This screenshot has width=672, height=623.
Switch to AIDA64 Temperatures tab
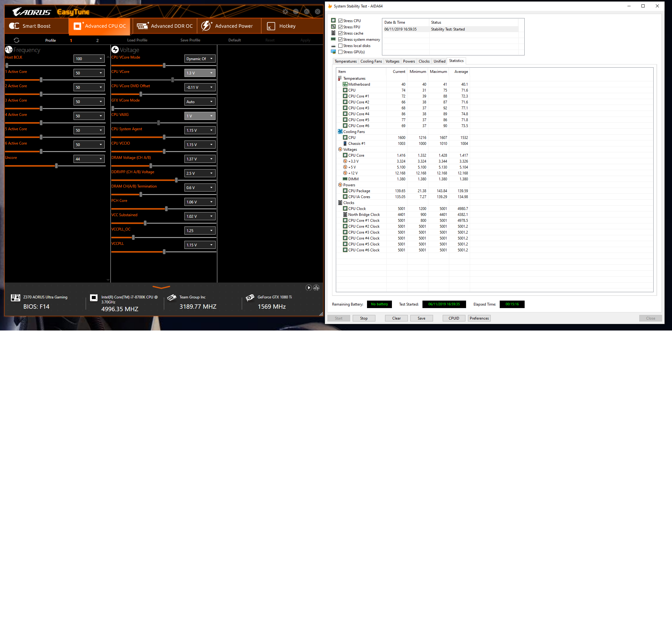(x=345, y=61)
